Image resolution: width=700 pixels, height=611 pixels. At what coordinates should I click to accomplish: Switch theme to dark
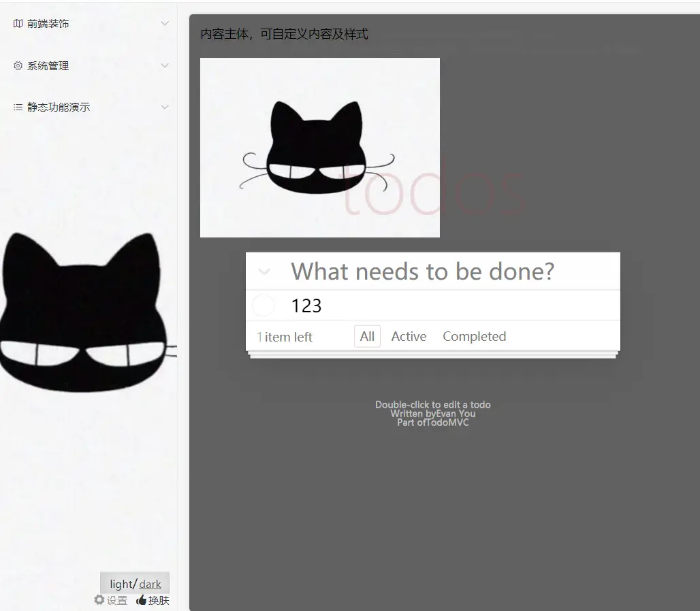(x=150, y=584)
